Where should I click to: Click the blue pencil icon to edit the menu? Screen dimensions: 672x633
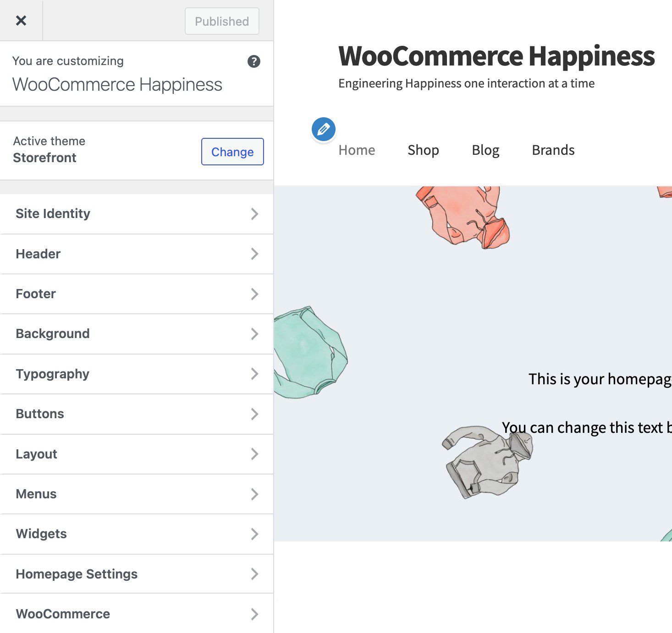coord(323,129)
